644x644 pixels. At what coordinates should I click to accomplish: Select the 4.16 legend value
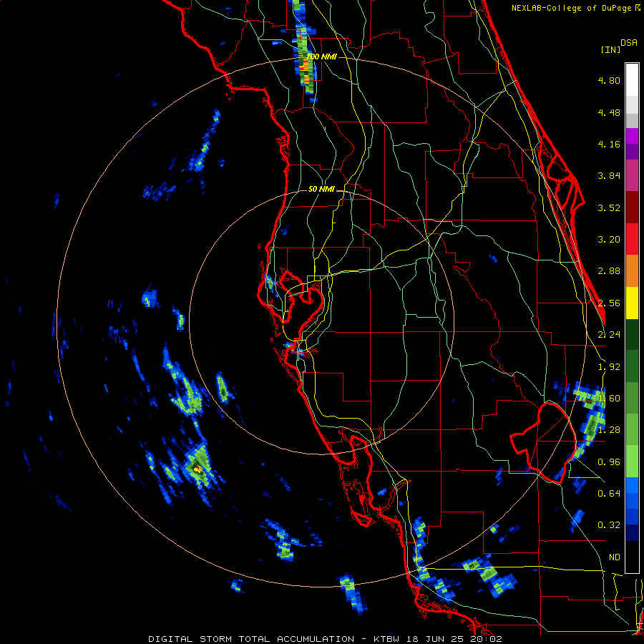[609, 144]
